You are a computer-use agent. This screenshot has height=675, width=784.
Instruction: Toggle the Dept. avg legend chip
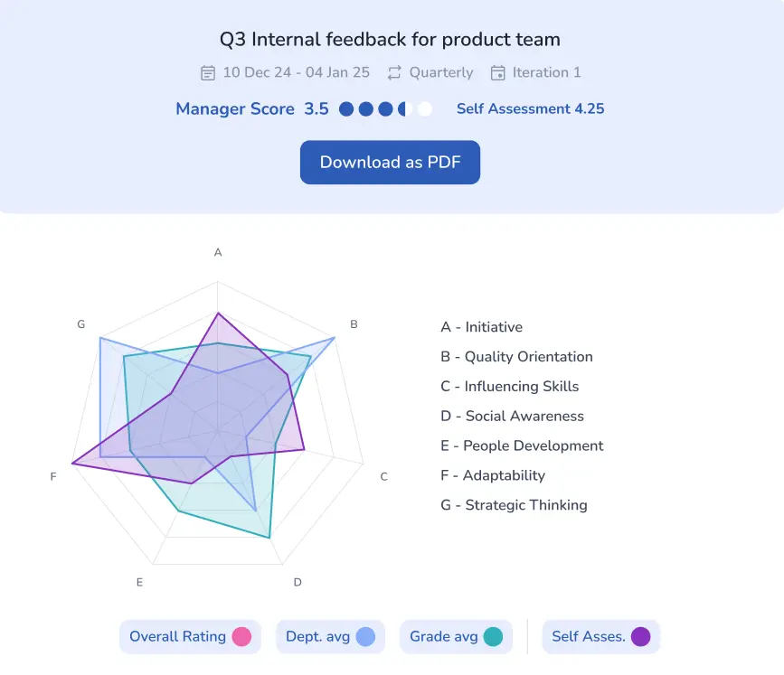(x=330, y=636)
